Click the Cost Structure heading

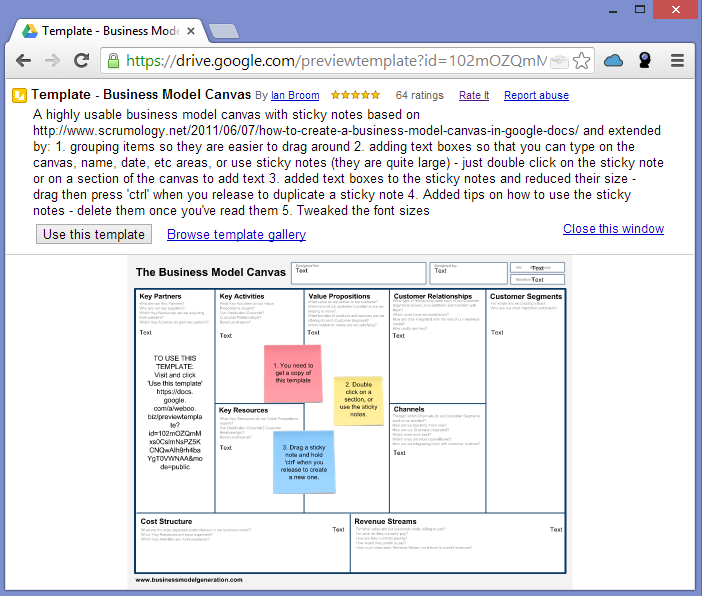166,522
